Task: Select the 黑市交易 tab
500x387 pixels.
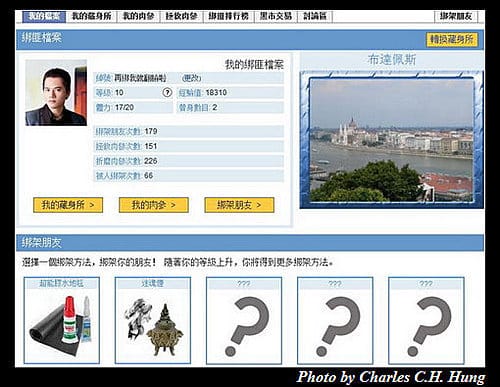Action: tap(276, 16)
